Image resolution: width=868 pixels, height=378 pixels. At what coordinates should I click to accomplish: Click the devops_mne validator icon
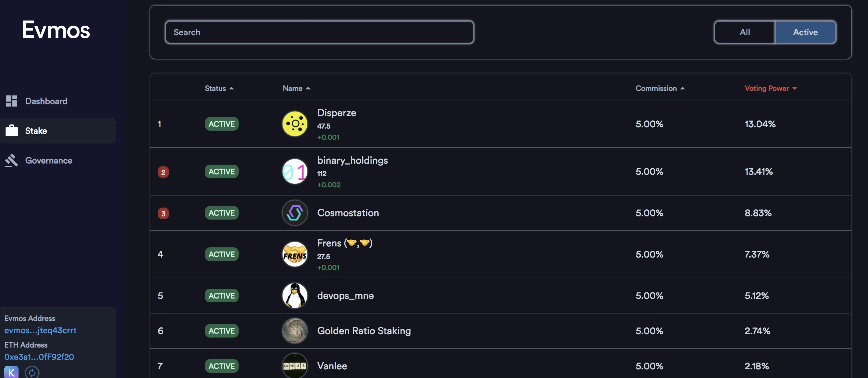coord(294,295)
